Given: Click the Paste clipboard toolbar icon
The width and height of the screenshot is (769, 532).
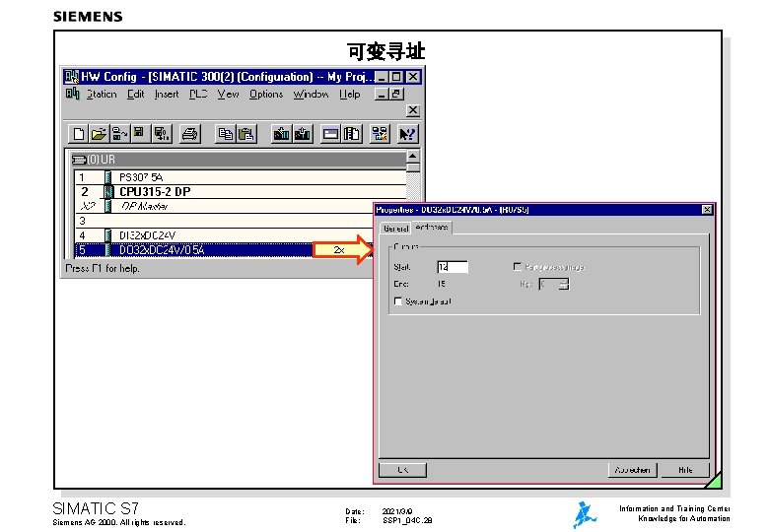Looking at the screenshot, I should [246, 134].
